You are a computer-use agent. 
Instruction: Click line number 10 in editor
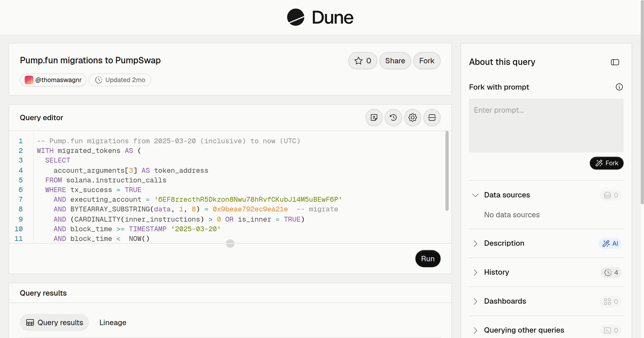19,229
